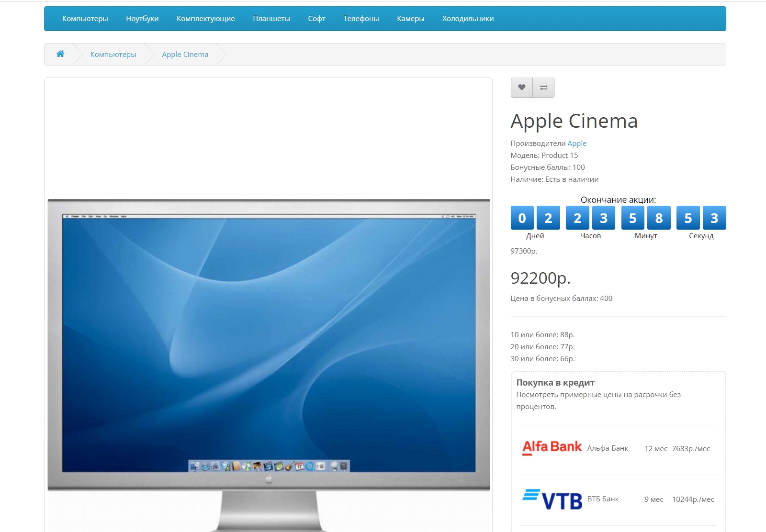Click the '10 или более: 88р.' discount line
This screenshot has width=766, height=532.
(x=542, y=335)
